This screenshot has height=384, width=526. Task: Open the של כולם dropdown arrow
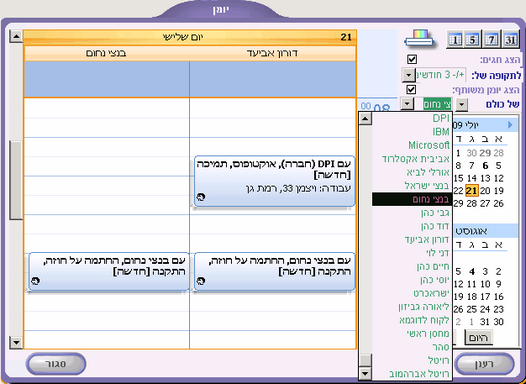click(x=462, y=104)
